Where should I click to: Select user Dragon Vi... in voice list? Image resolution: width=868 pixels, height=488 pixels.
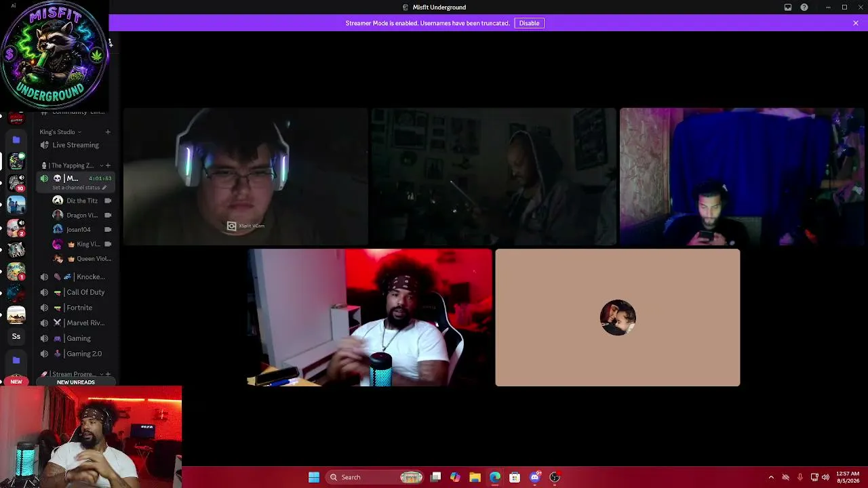click(x=81, y=216)
